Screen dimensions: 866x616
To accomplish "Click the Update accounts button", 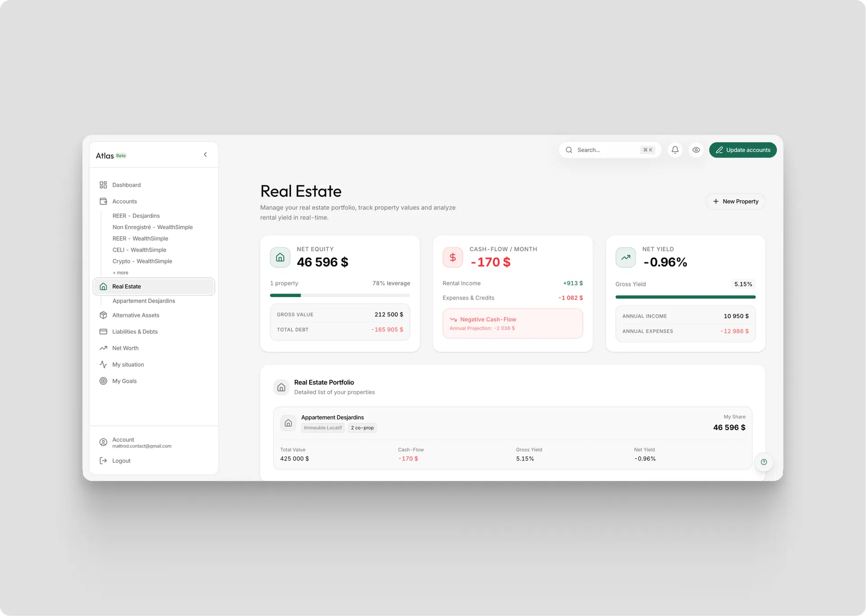I will [742, 150].
